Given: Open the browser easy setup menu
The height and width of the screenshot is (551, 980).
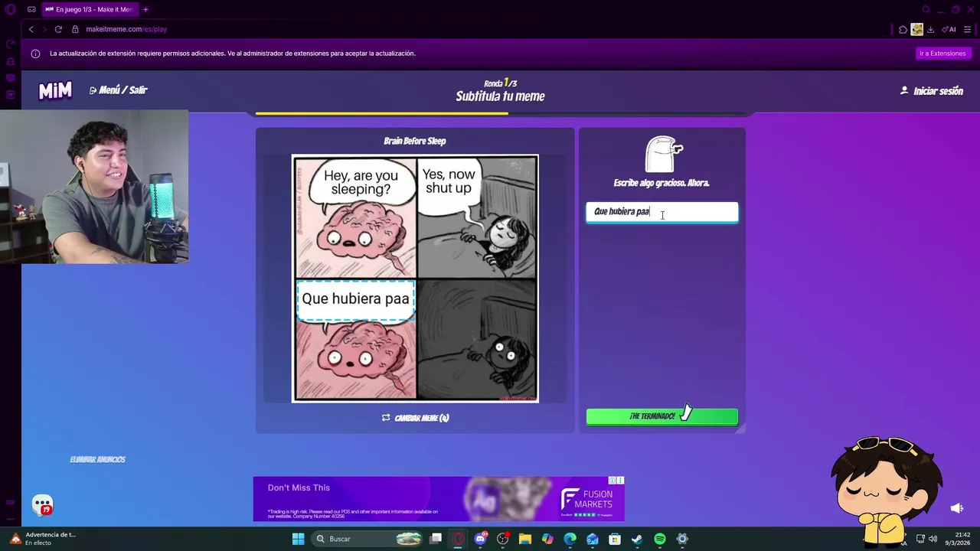Looking at the screenshot, I should (967, 29).
